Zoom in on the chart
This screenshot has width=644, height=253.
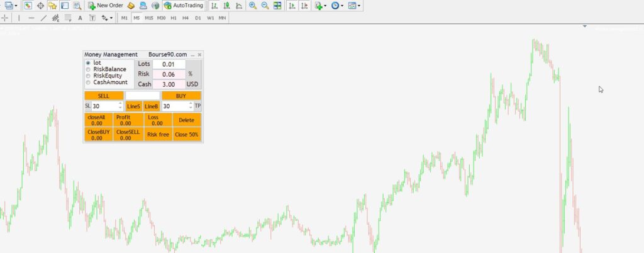[253, 6]
